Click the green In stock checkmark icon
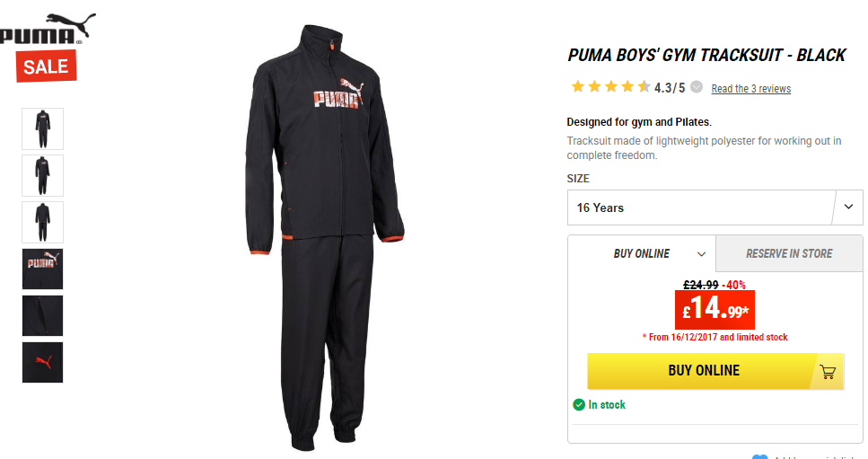The image size is (868, 459). (579, 405)
